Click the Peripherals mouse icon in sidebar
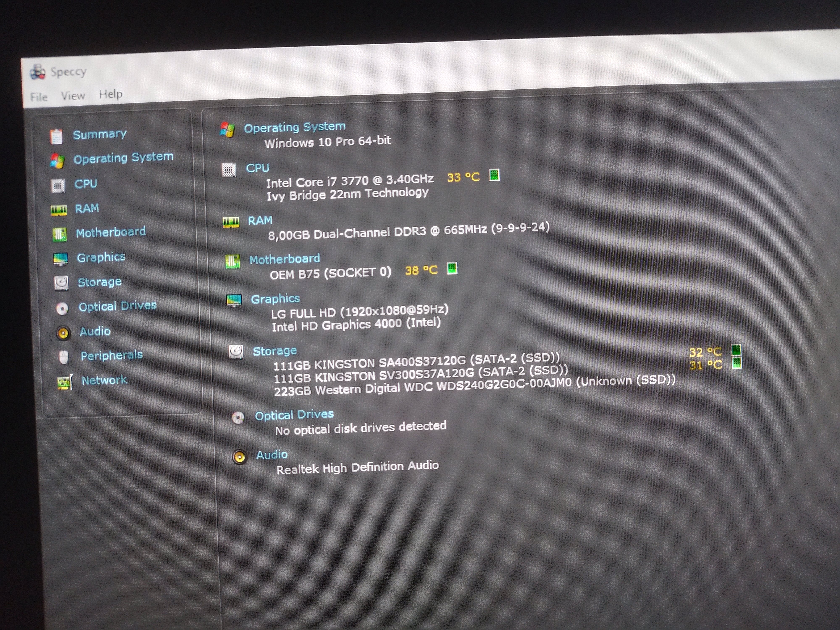The height and width of the screenshot is (630, 840). point(64,357)
